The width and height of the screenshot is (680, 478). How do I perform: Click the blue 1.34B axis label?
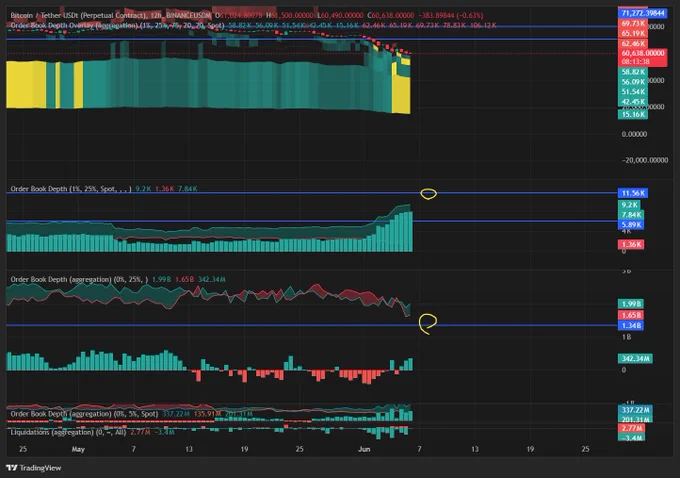point(631,326)
